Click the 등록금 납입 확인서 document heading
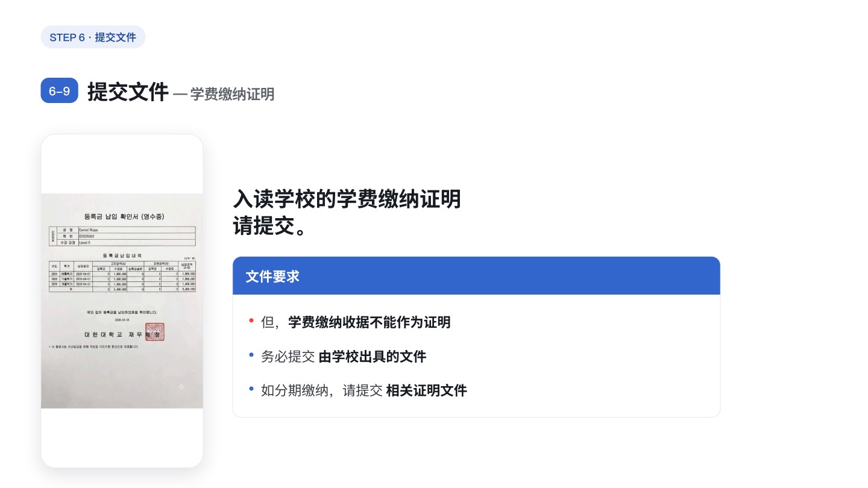The height and width of the screenshot is (488, 868). 124,216
